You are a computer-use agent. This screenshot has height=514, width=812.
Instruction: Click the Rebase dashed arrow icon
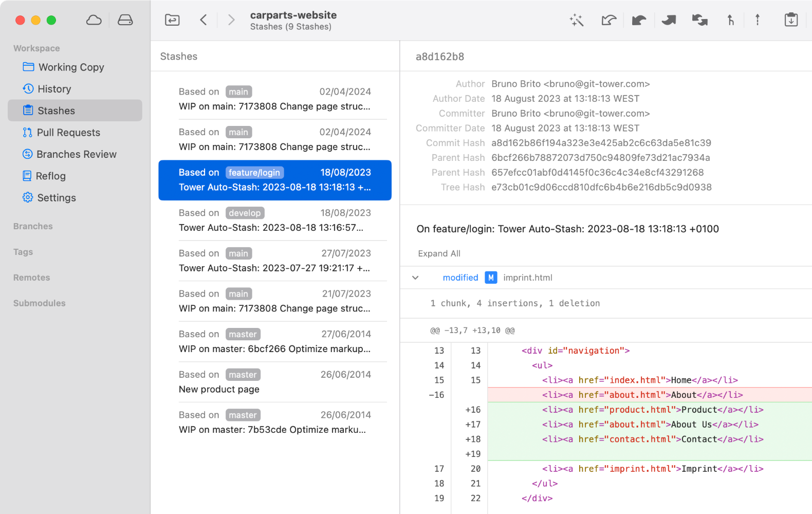coord(757,21)
